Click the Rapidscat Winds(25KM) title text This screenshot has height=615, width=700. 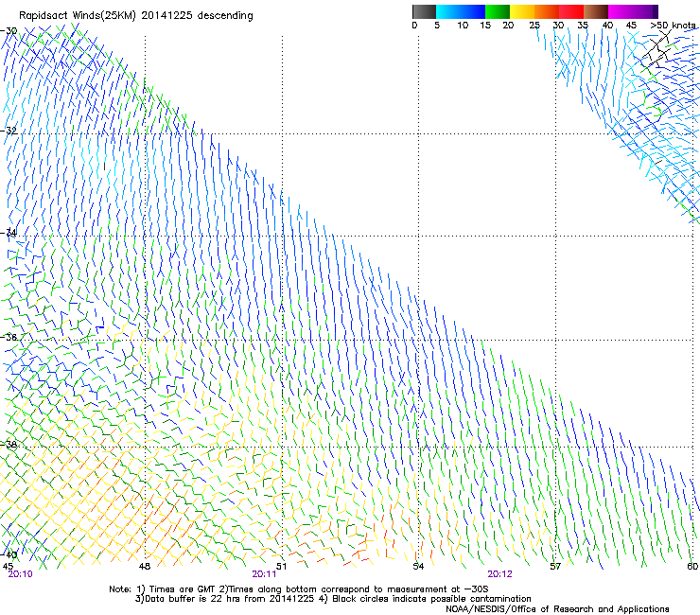[135, 16]
